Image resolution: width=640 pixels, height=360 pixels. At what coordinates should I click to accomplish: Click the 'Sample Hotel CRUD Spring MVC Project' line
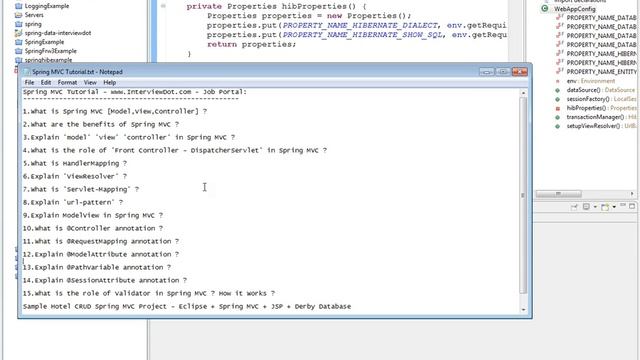187,307
